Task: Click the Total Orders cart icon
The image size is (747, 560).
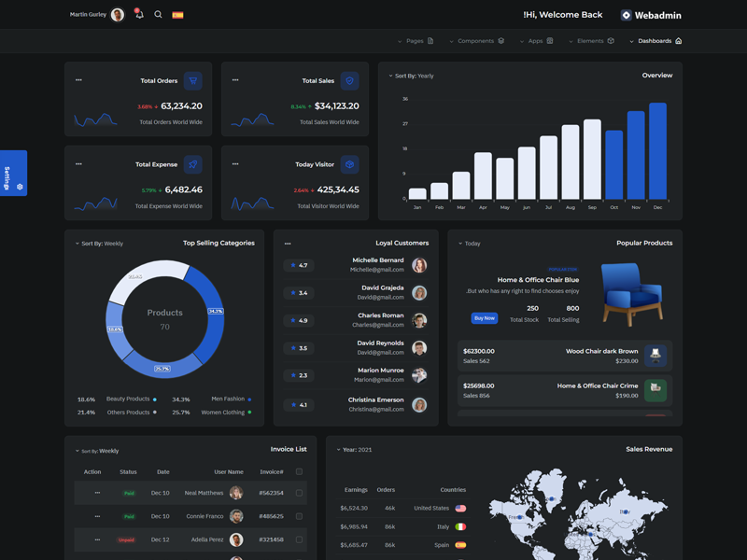Action: point(192,81)
